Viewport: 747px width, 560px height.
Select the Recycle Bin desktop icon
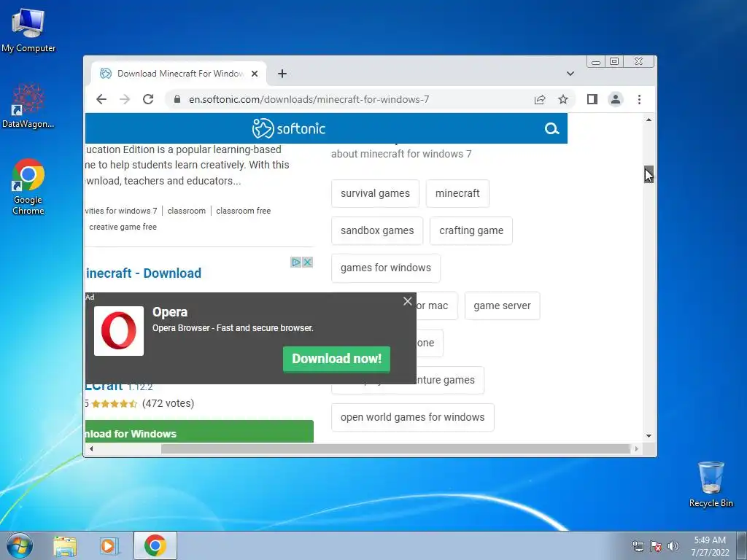(x=711, y=485)
